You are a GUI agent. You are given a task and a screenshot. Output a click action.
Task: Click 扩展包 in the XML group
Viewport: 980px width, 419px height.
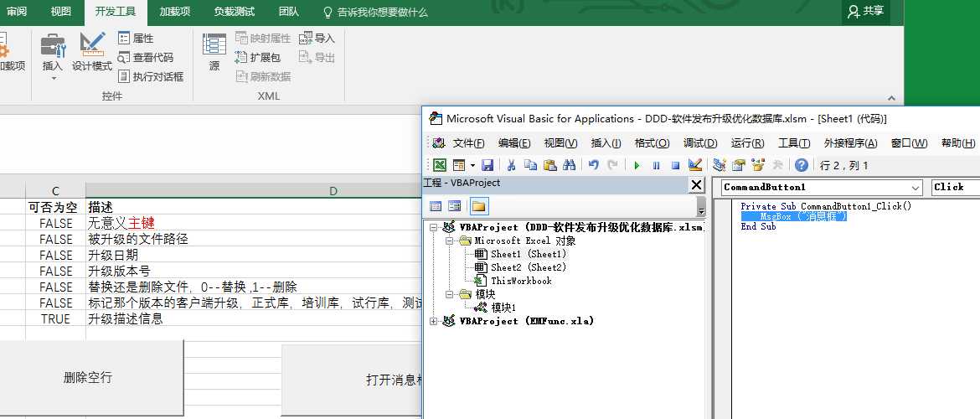(258, 58)
